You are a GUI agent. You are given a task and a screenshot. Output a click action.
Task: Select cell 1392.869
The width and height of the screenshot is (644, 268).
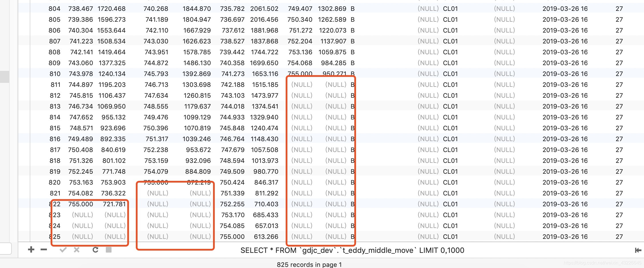[196, 74]
